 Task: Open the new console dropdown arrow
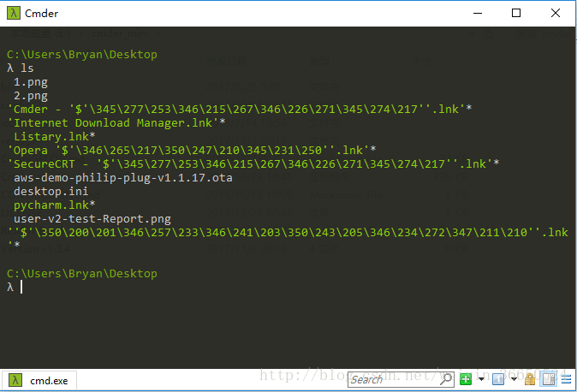[x=481, y=379]
